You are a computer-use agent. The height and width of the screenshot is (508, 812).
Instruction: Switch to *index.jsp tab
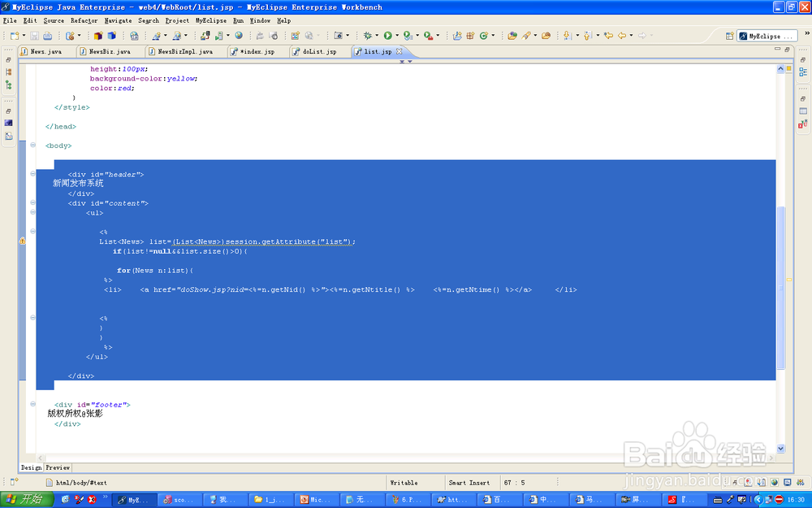257,51
